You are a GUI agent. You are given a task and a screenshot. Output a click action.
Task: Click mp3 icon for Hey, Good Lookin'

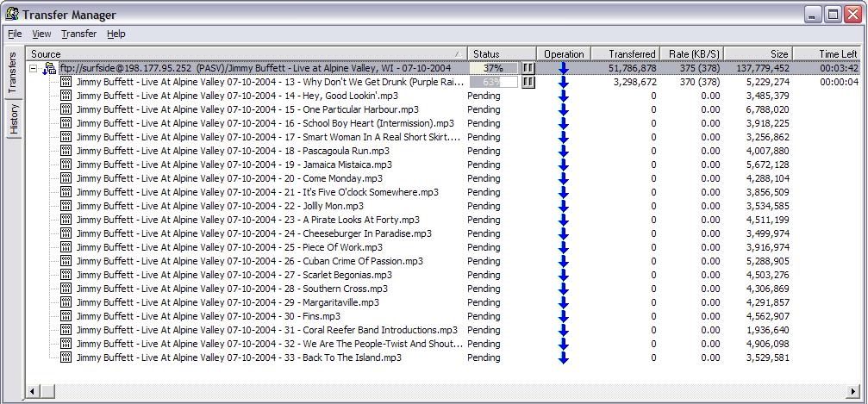(66, 96)
